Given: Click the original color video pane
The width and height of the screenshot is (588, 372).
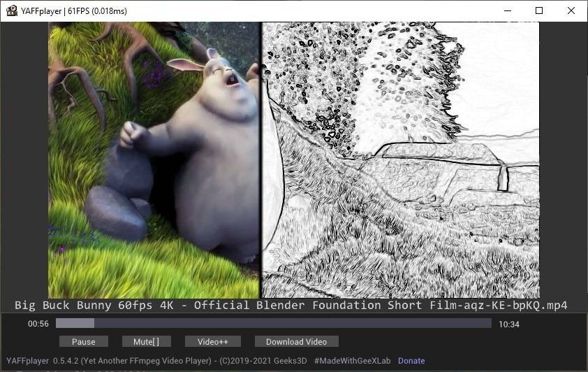Looking at the screenshot, I should pyautogui.click(x=154, y=160).
